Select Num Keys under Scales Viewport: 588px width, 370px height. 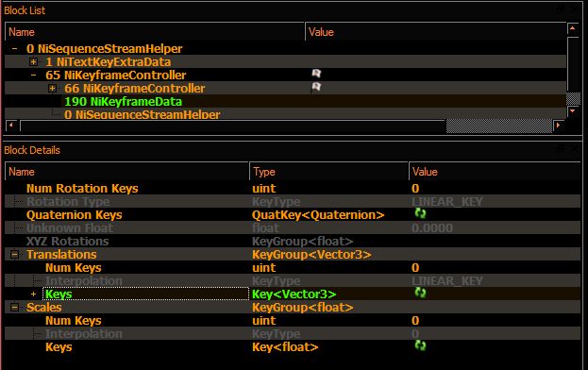tap(73, 321)
